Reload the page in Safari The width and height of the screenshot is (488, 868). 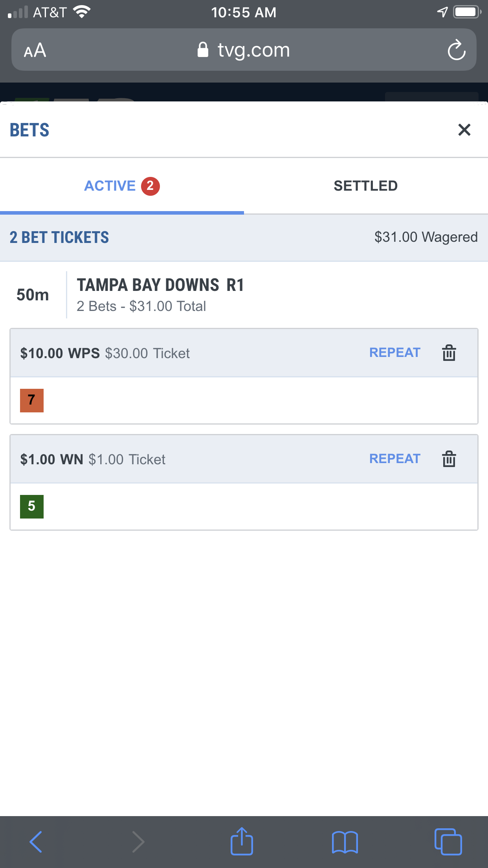point(456,50)
